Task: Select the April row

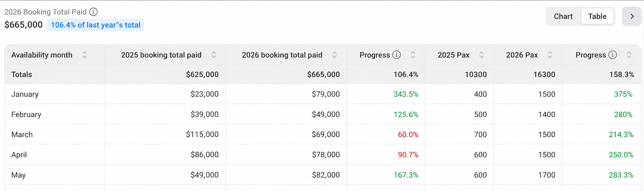Action: tap(323, 155)
